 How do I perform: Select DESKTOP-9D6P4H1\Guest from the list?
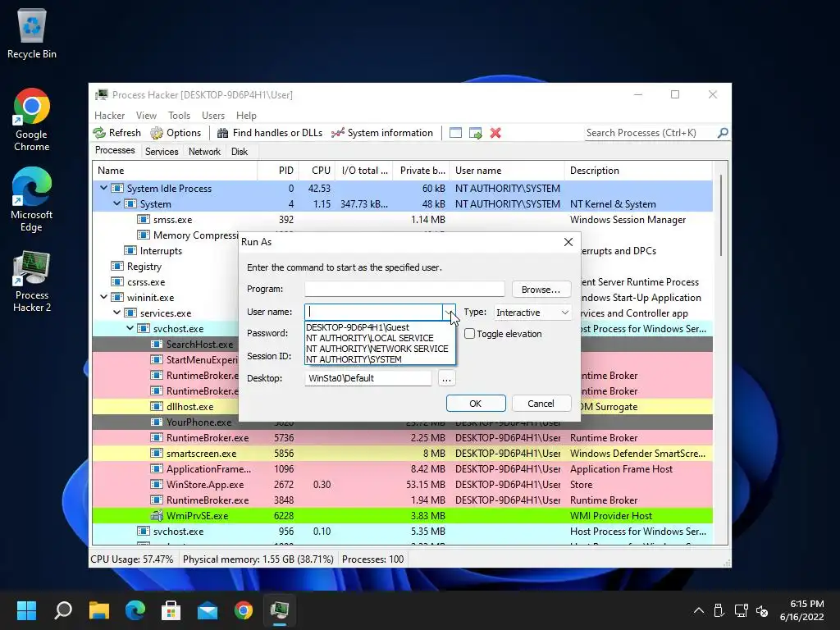coord(379,327)
